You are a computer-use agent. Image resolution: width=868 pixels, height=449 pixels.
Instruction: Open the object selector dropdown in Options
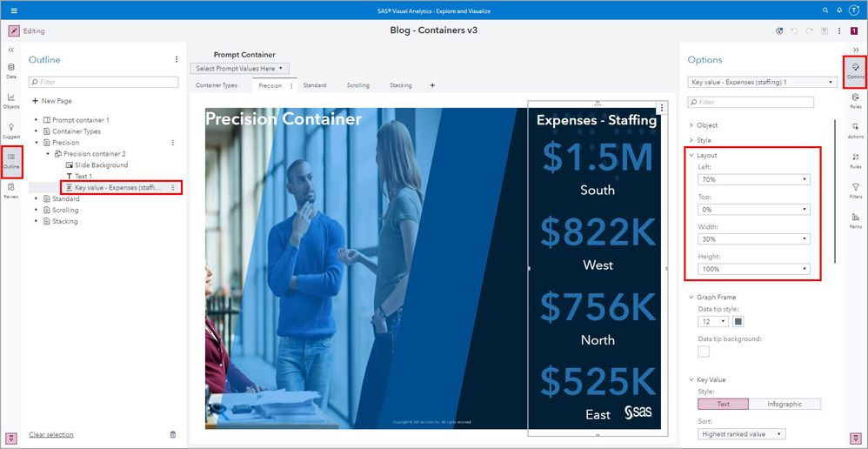point(762,82)
